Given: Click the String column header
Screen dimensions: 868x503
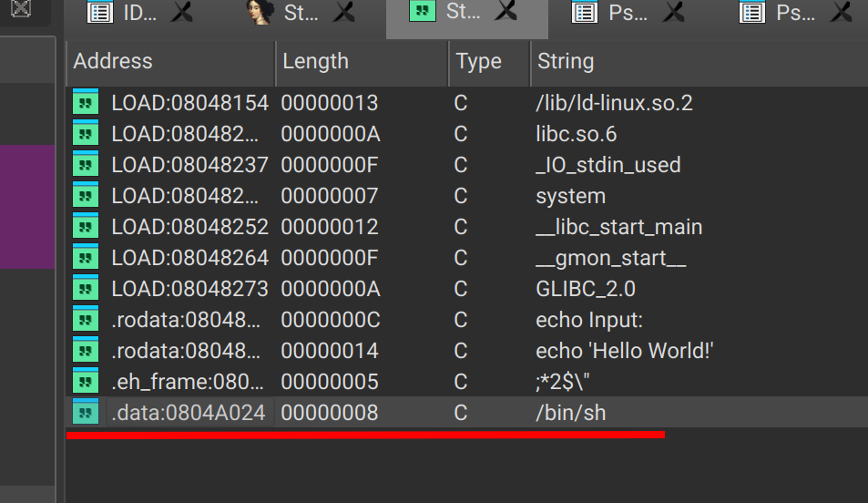Looking at the screenshot, I should pos(565,62).
